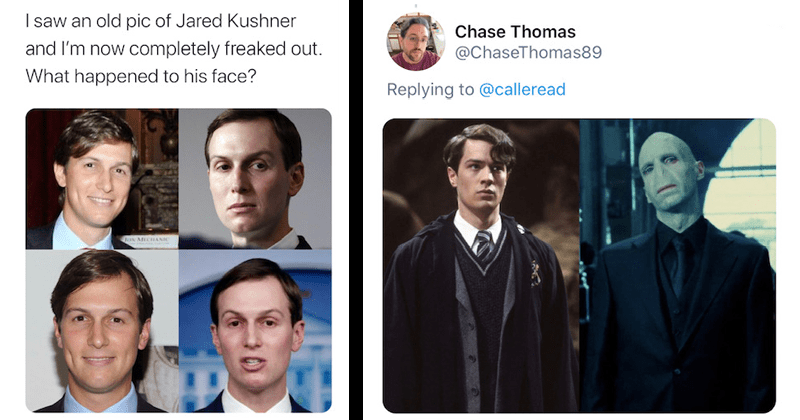Follow the @calleread mention link

click(522, 89)
